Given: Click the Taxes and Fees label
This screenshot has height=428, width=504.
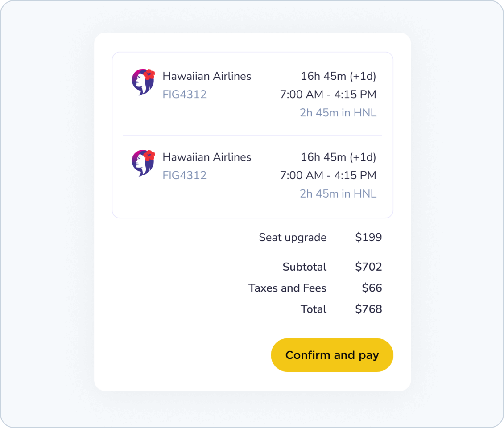Looking at the screenshot, I should point(287,288).
